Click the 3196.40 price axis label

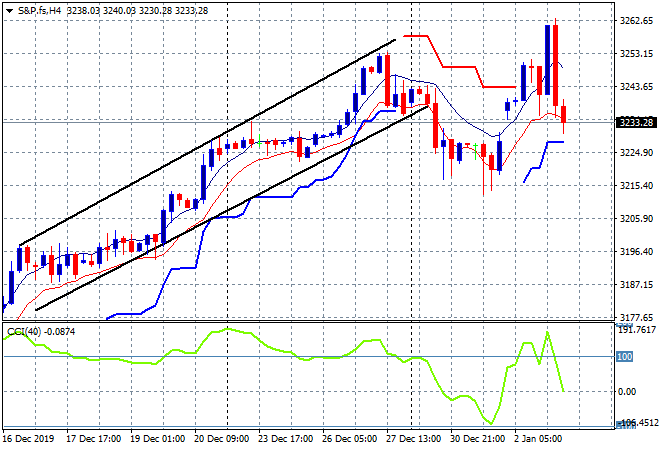point(636,251)
